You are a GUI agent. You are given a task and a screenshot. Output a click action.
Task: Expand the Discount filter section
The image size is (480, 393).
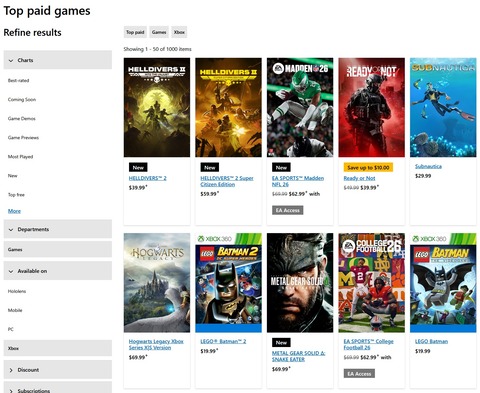pyautogui.click(x=58, y=370)
